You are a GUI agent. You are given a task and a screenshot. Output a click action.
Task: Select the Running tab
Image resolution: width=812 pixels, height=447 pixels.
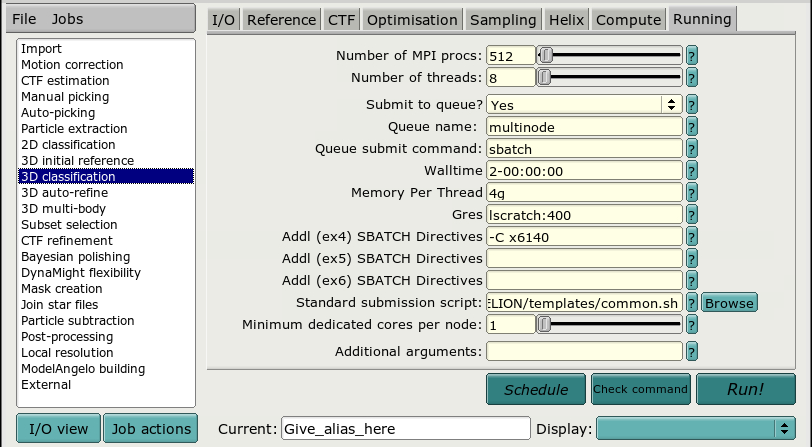point(702,19)
